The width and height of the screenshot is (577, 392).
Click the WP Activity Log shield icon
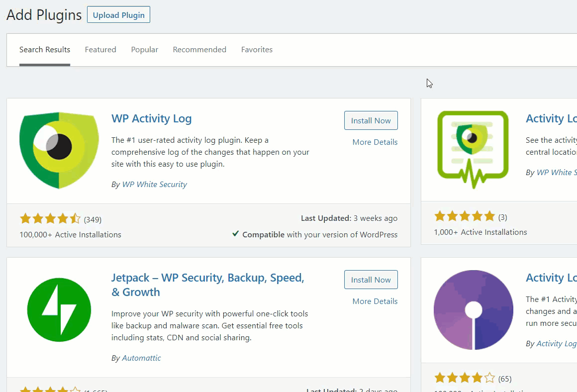click(x=59, y=150)
